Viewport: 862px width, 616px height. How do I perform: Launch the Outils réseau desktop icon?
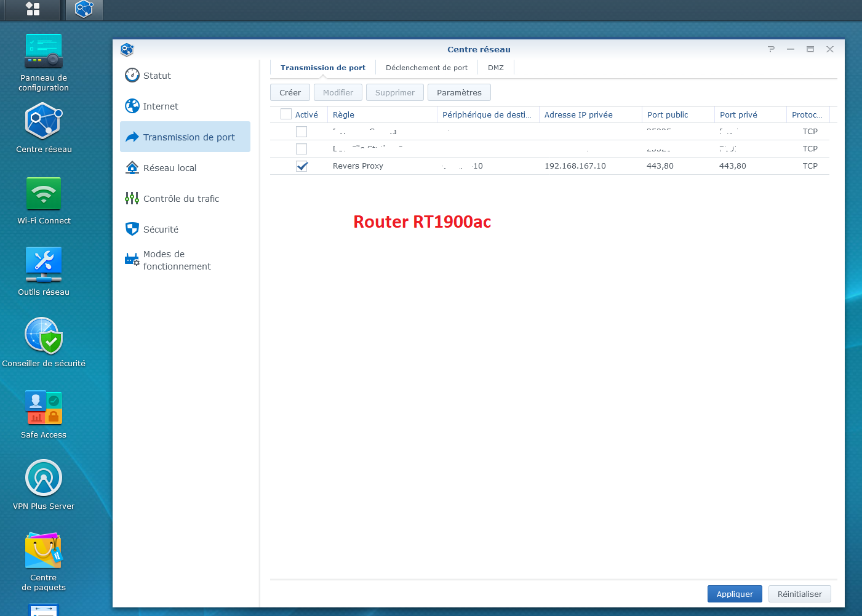pyautogui.click(x=44, y=265)
